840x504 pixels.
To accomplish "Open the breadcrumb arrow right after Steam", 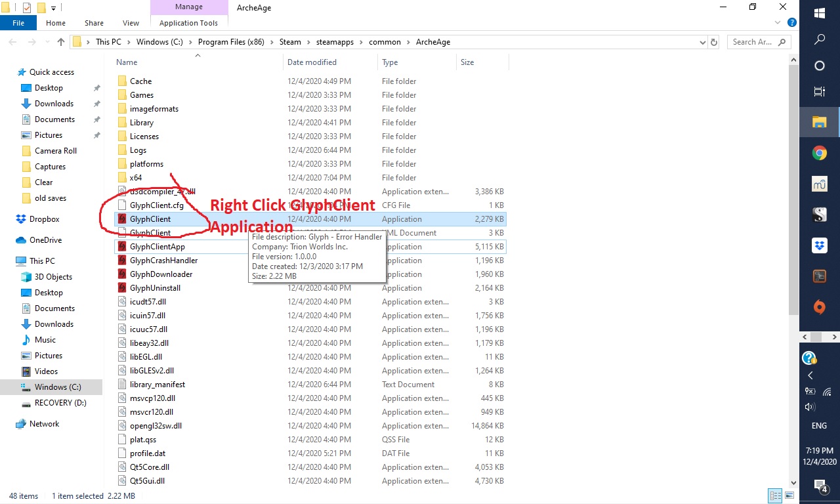I will pos(308,42).
